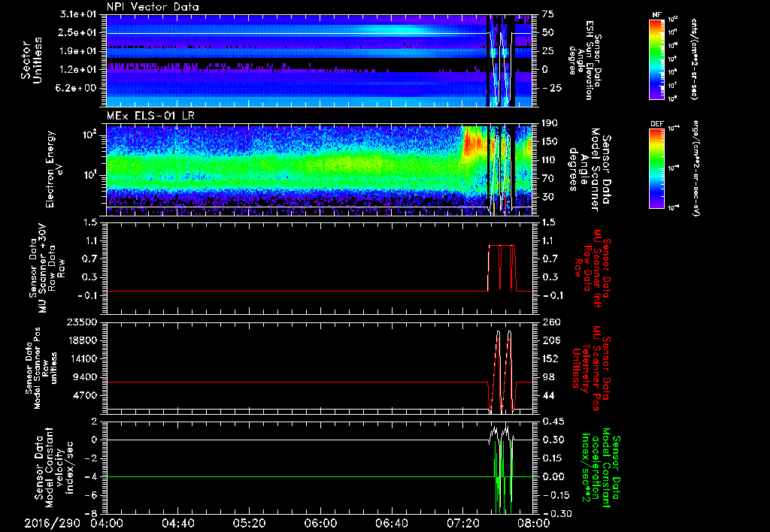Click the flat red line in the Scanner Pos plot

coord(301,382)
